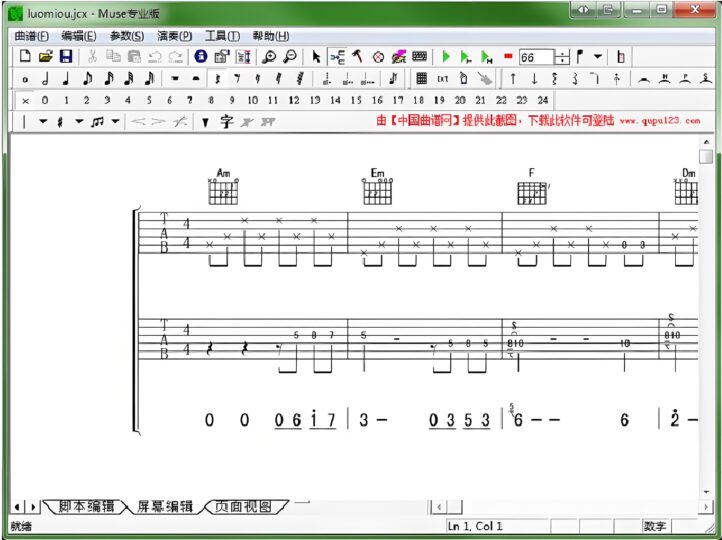Select the hammer tool
The width and height of the screenshot is (722, 540).
tap(358, 57)
